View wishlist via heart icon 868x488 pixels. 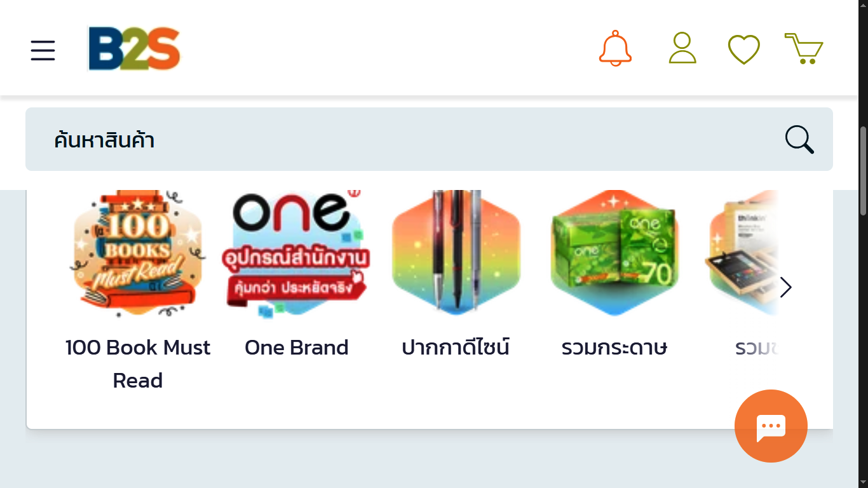743,50
